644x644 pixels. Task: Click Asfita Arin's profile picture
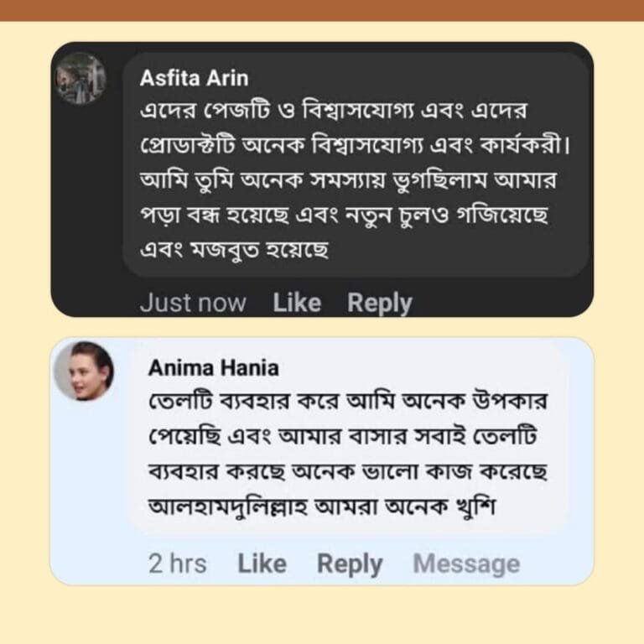[80, 79]
